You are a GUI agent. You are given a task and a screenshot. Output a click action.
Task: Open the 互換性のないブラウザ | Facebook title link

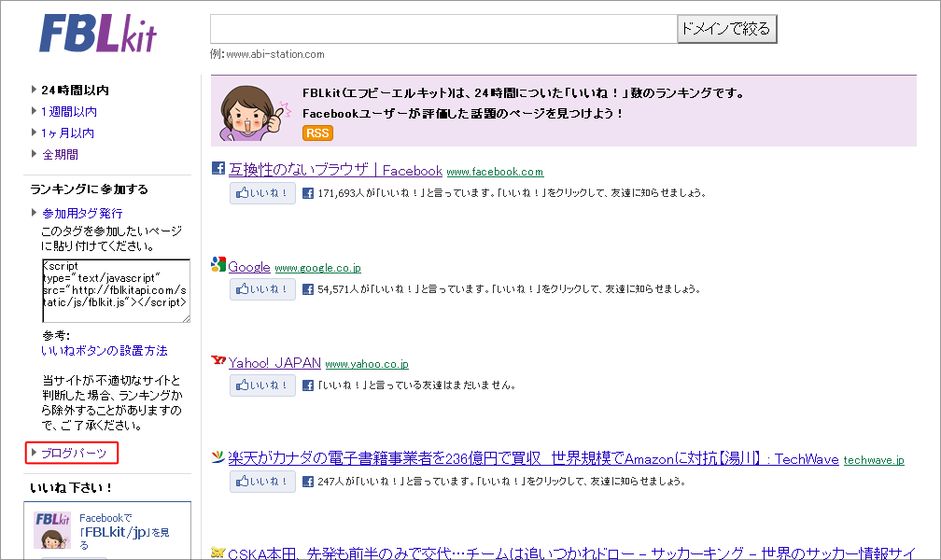coord(335,170)
